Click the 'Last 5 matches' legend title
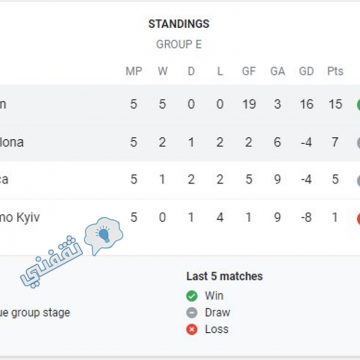 224,276
